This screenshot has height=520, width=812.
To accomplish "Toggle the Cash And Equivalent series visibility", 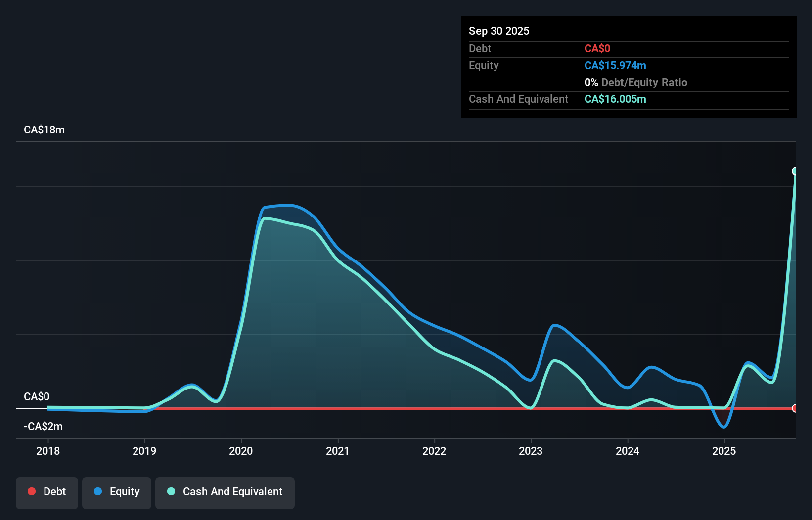I will click(225, 492).
